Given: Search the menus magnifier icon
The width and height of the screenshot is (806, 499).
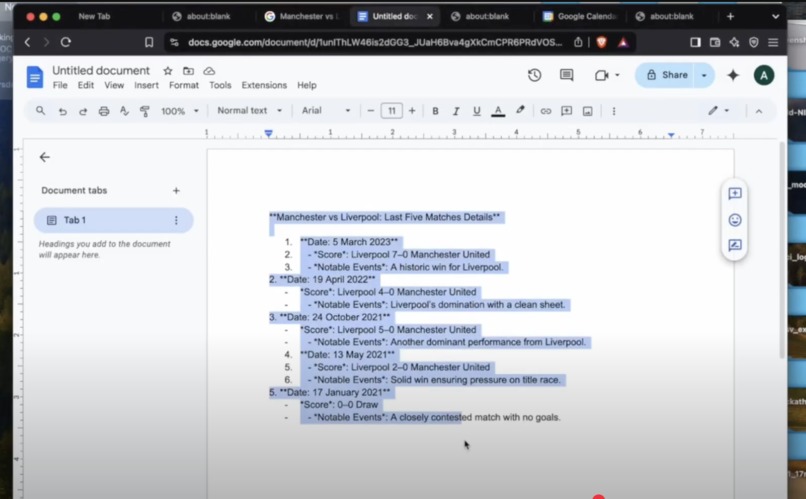Looking at the screenshot, I should [41, 110].
